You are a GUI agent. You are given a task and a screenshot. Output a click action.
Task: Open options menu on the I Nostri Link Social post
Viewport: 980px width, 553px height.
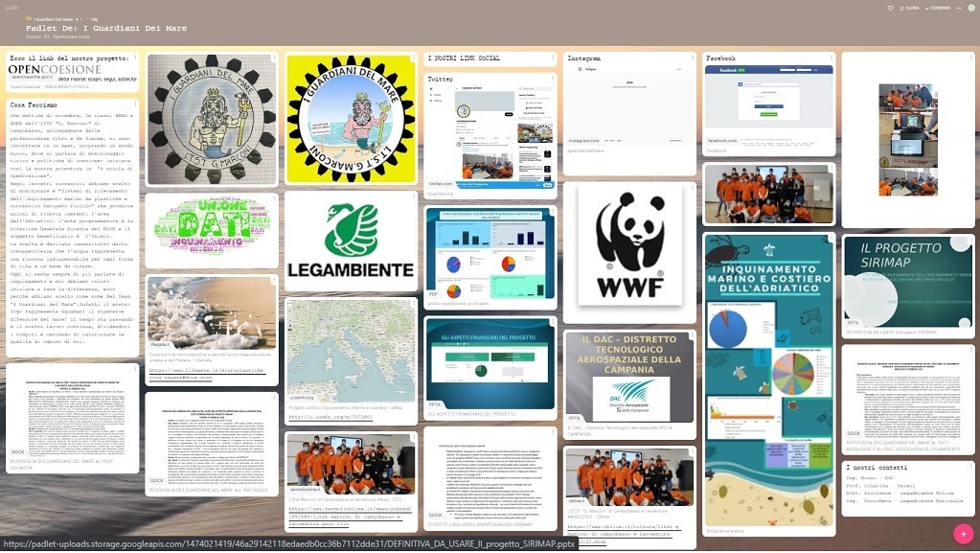(553, 58)
